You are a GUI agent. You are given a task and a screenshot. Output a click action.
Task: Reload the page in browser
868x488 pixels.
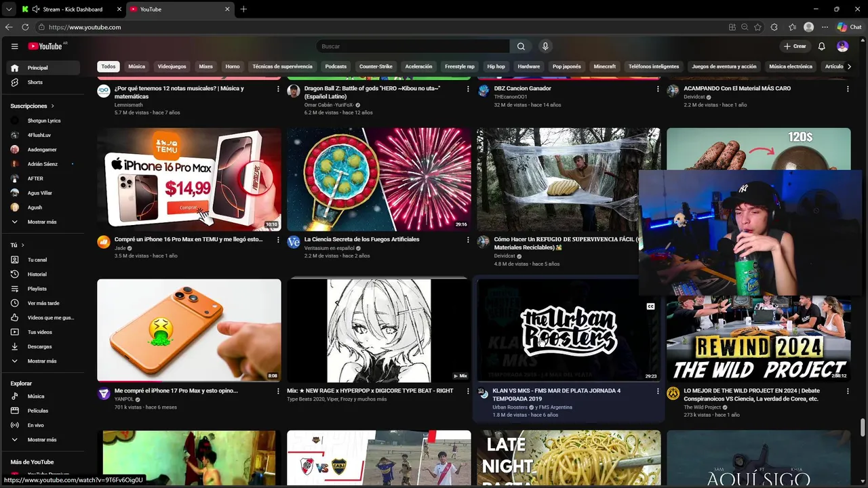25,27
